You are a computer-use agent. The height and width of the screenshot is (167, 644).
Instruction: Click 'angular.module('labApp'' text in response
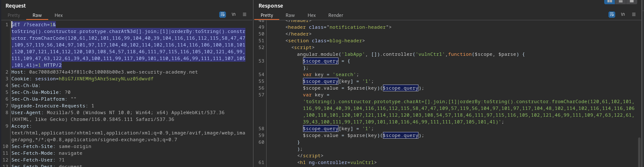pyautogui.click(x=331, y=54)
